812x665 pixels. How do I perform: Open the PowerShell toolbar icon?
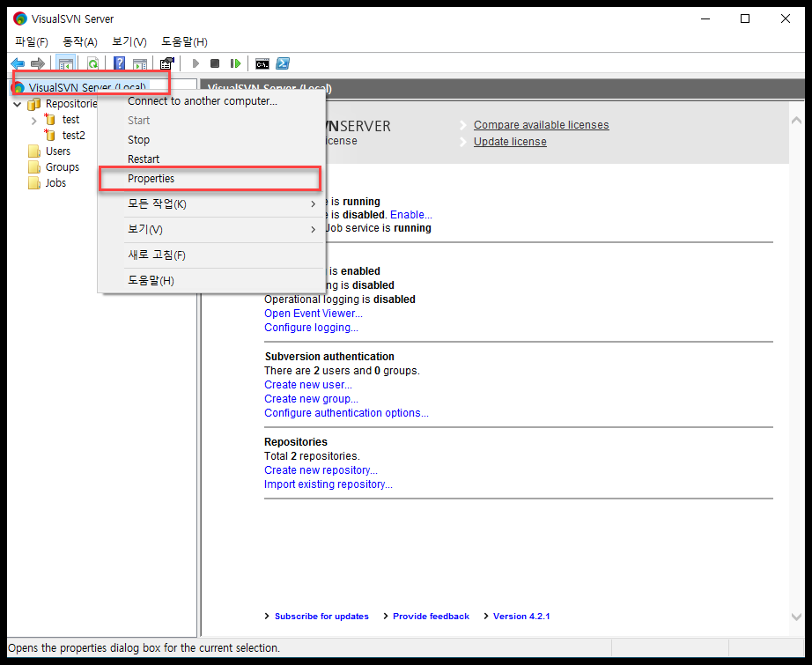point(283,63)
